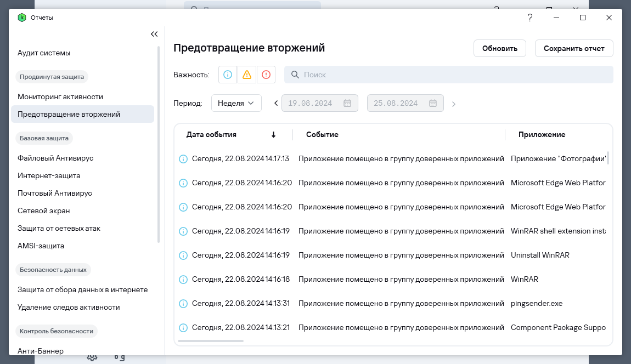Collapse the sidebar with double chevron
Screen dimensions: 631x364
154,34
